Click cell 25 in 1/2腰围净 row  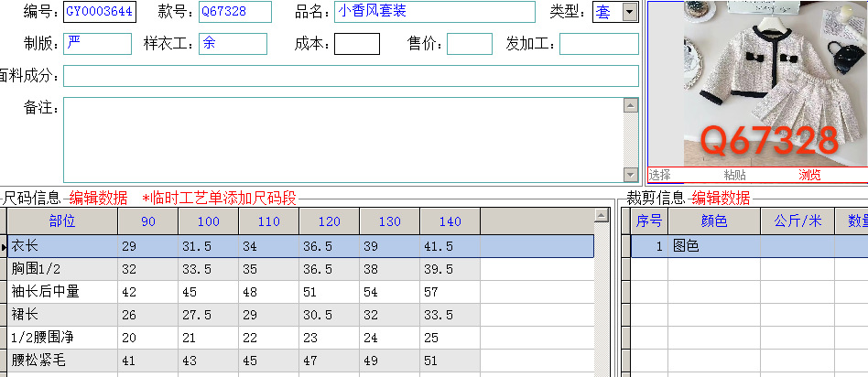[x=450, y=337]
